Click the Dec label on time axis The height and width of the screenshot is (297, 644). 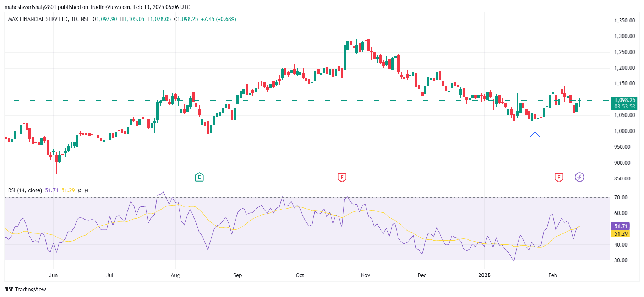[422, 275]
